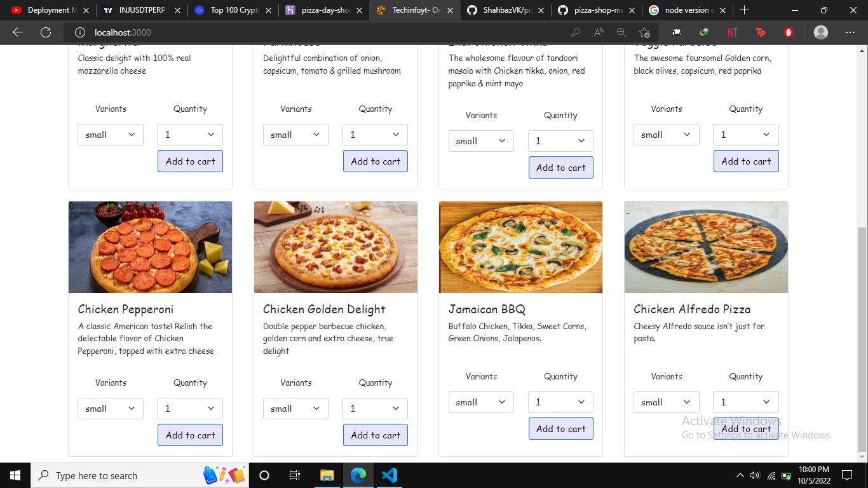
Task: Click the zoom-out magnifier in the address bar
Action: point(621,32)
